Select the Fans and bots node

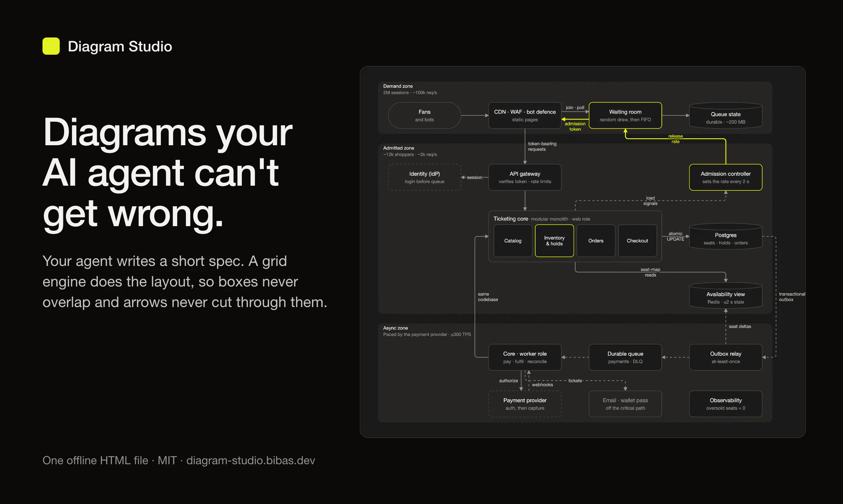point(424,115)
